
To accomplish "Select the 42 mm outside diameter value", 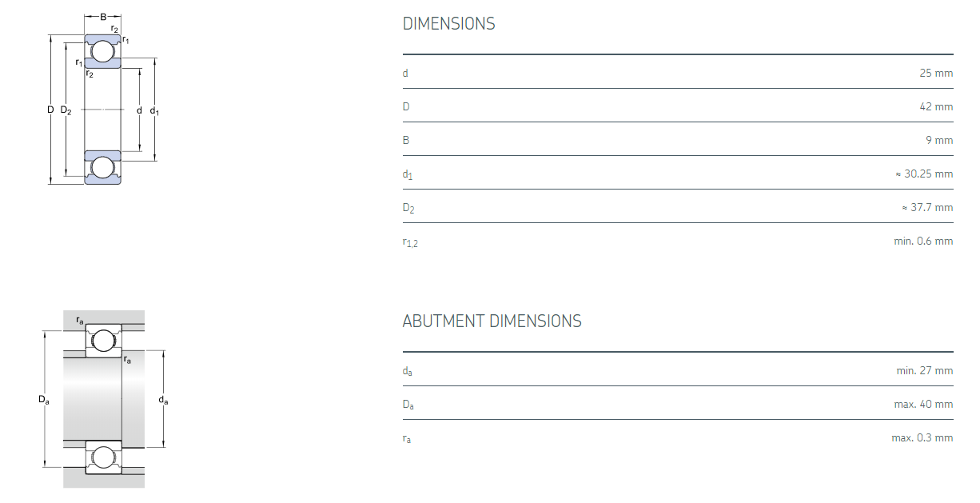I will pos(936,106).
